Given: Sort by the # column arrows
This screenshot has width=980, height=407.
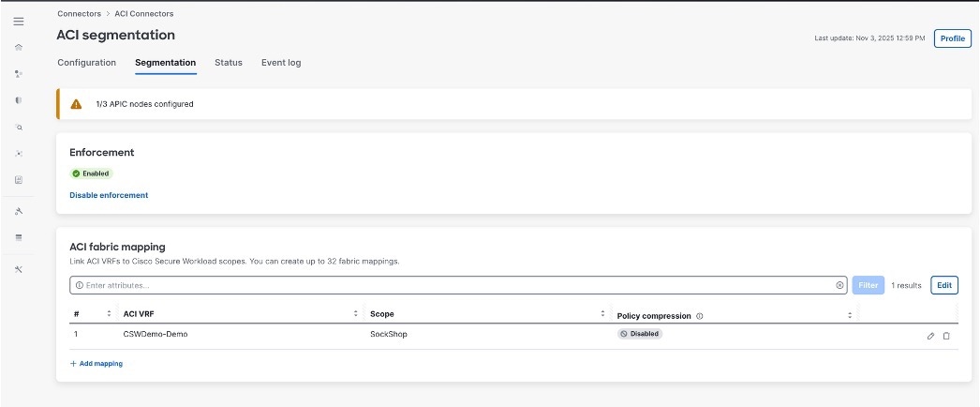Looking at the screenshot, I should tap(110, 314).
